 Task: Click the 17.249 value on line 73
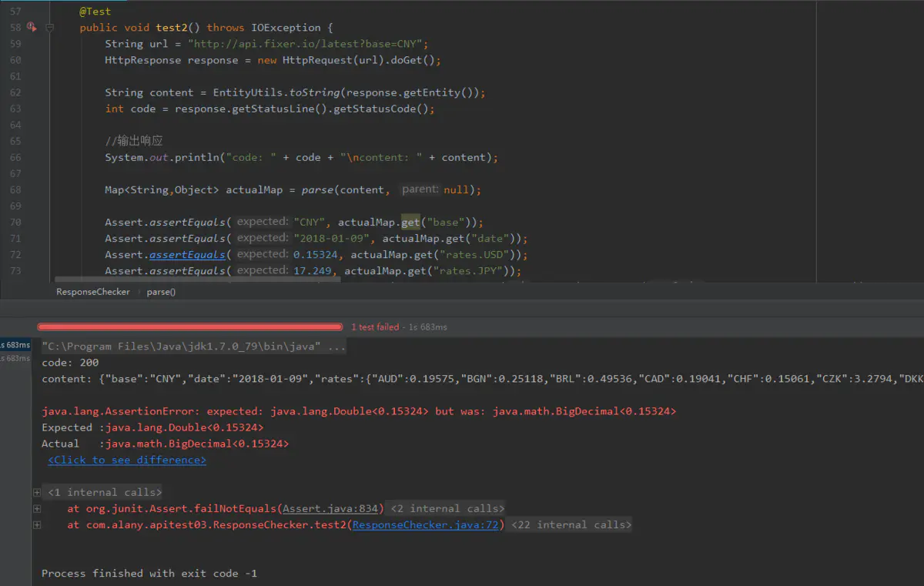click(x=313, y=270)
